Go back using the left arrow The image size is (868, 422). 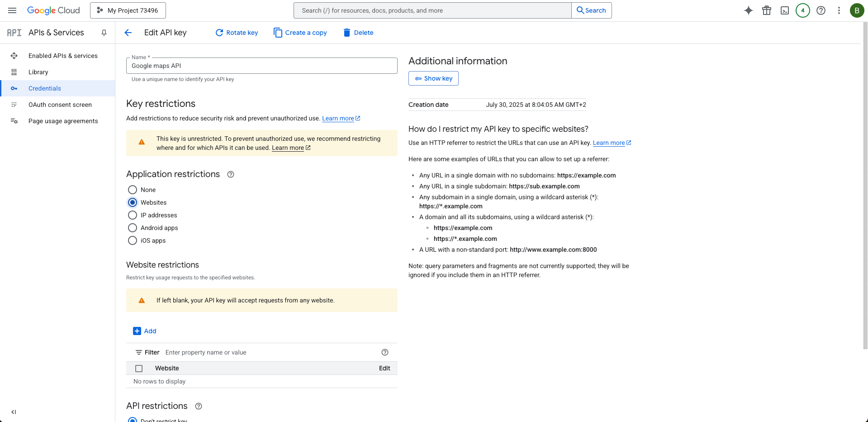(128, 33)
